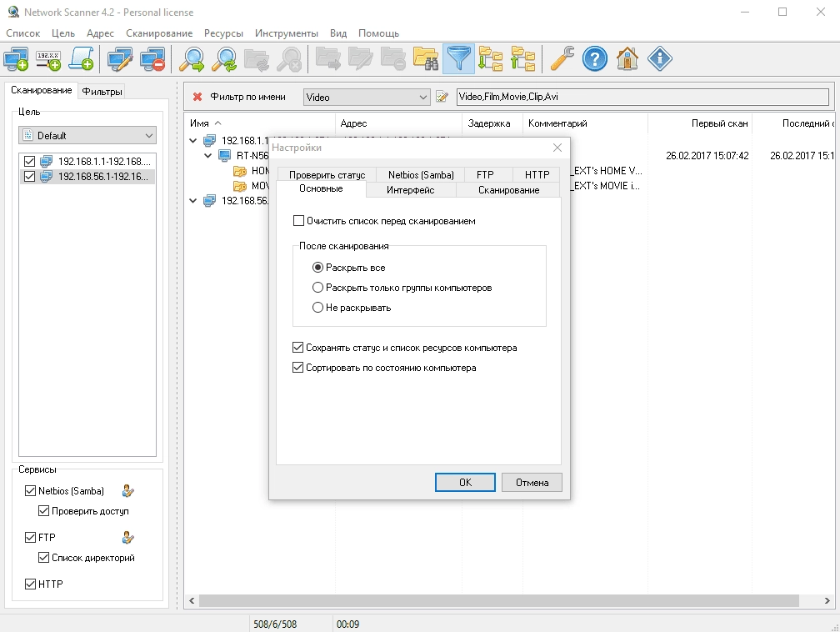Click the grayed refresh folder icon
This screenshot has height=632, width=840.
(257, 59)
